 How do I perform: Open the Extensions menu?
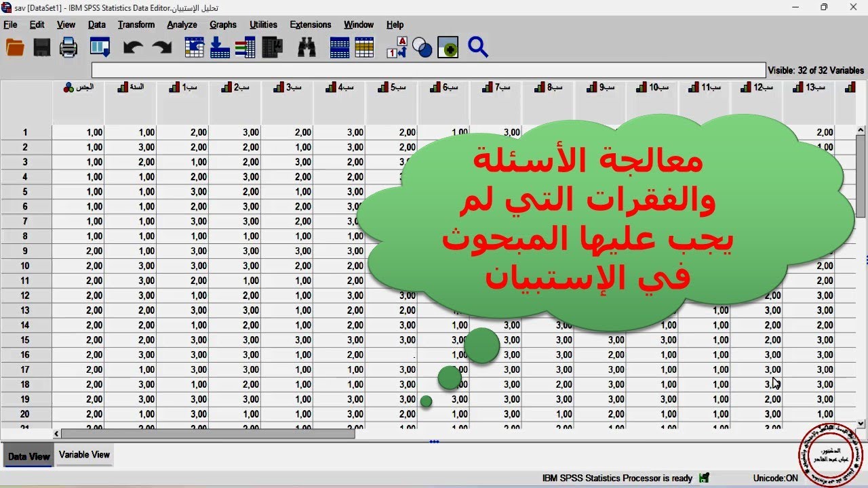tap(311, 24)
